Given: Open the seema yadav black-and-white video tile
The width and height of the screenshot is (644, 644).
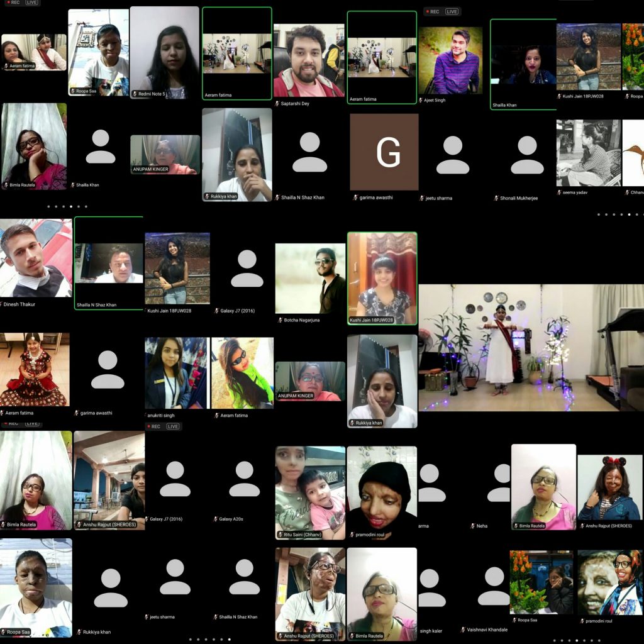Looking at the screenshot, I should (x=588, y=153).
